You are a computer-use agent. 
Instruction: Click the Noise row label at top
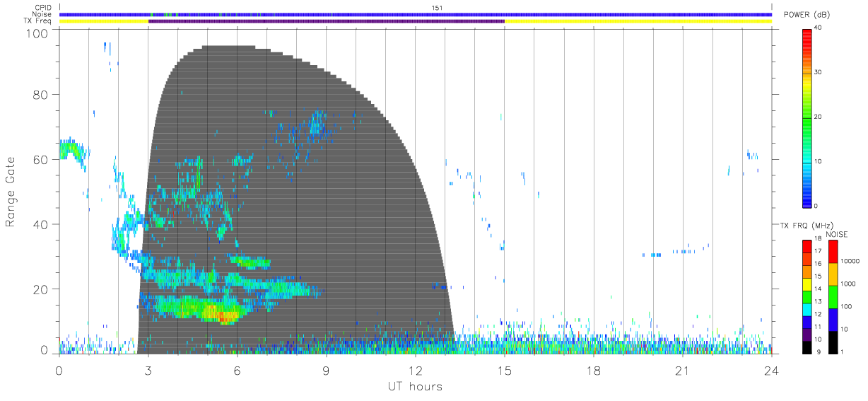coord(42,14)
